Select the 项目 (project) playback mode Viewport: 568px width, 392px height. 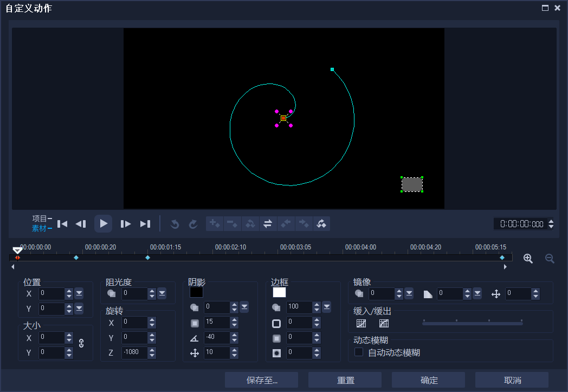point(42,219)
